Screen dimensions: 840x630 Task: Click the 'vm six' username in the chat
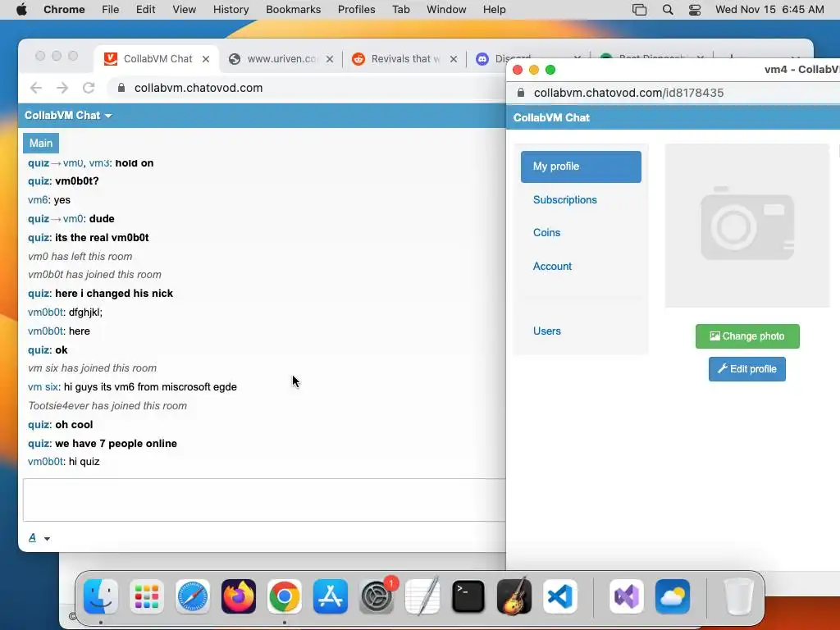(x=43, y=387)
